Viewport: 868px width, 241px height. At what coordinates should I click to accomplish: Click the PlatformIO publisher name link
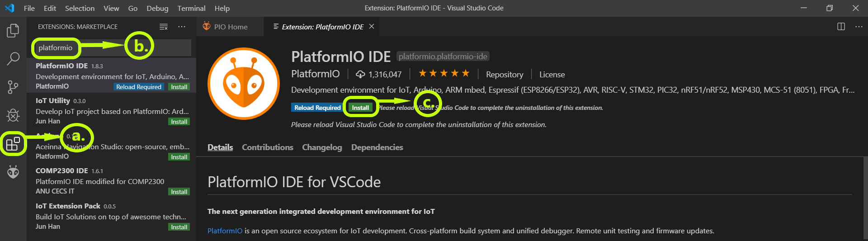coord(315,74)
